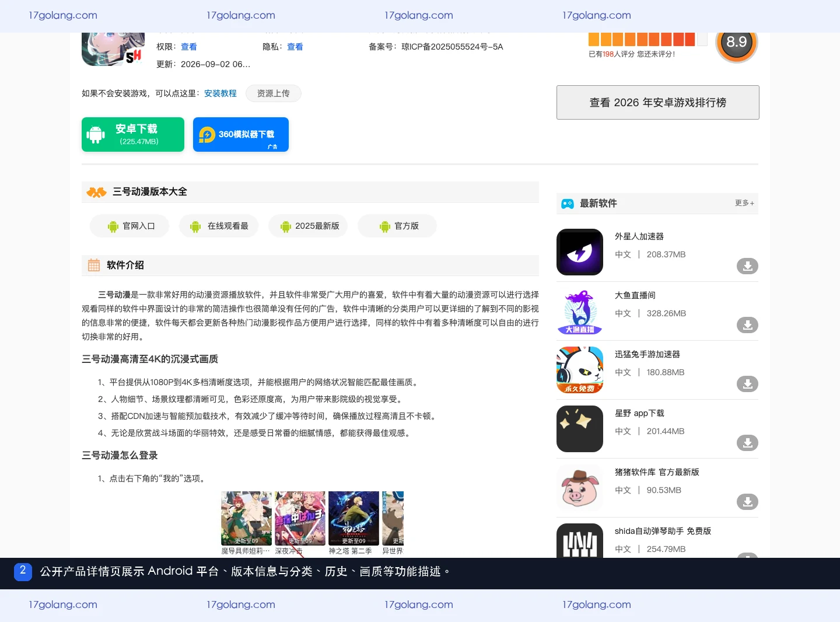Open the 外星人加速器 title link
The height and width of the screenshot is (622, 840).
639,236
